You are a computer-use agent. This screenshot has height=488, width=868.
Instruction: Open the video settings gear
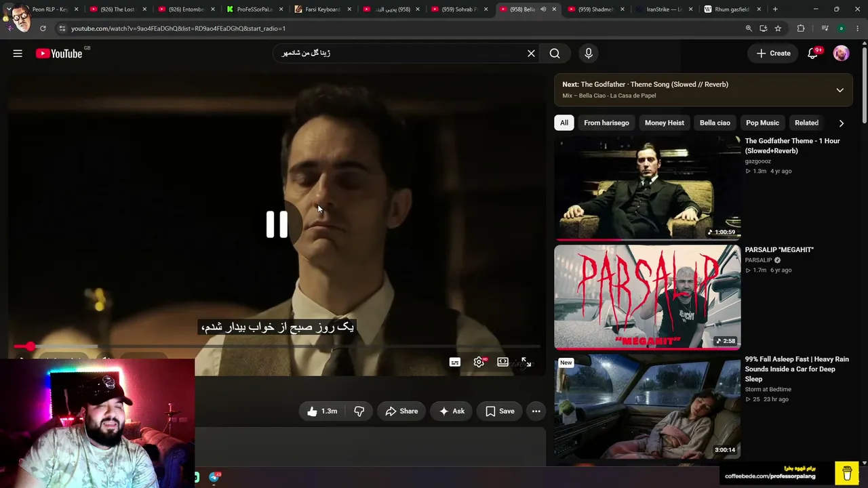pos(479,362)
